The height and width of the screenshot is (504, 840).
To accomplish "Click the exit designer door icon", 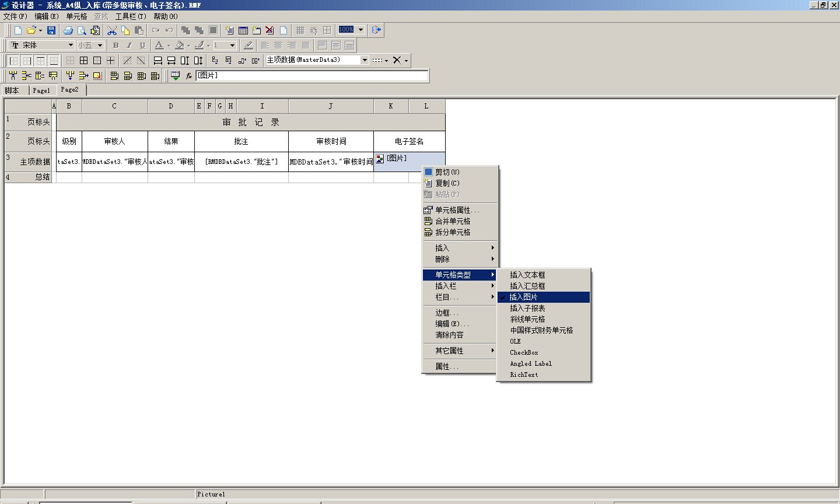I will tap(376, 30).
